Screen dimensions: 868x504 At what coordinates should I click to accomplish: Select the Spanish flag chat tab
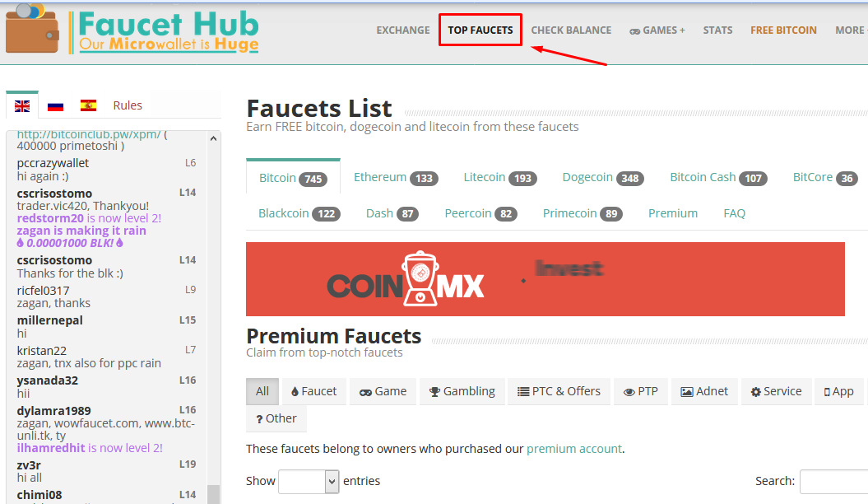tap(88, 105)
